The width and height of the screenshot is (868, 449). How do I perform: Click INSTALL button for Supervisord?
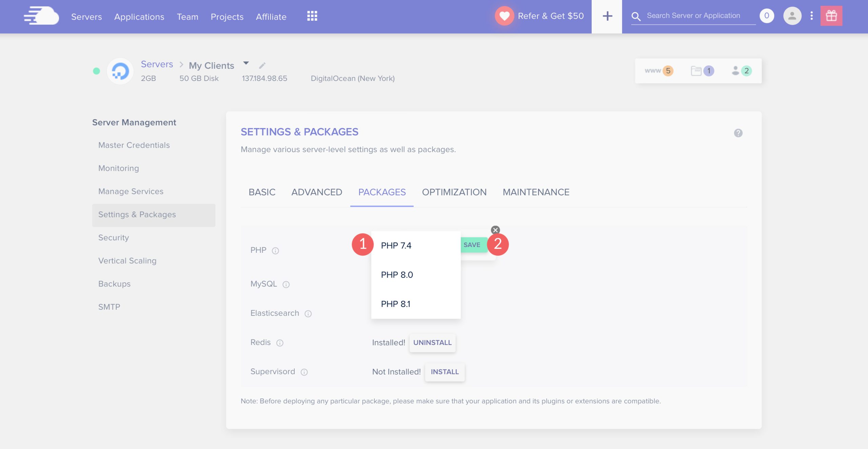(x=444, y=372)
